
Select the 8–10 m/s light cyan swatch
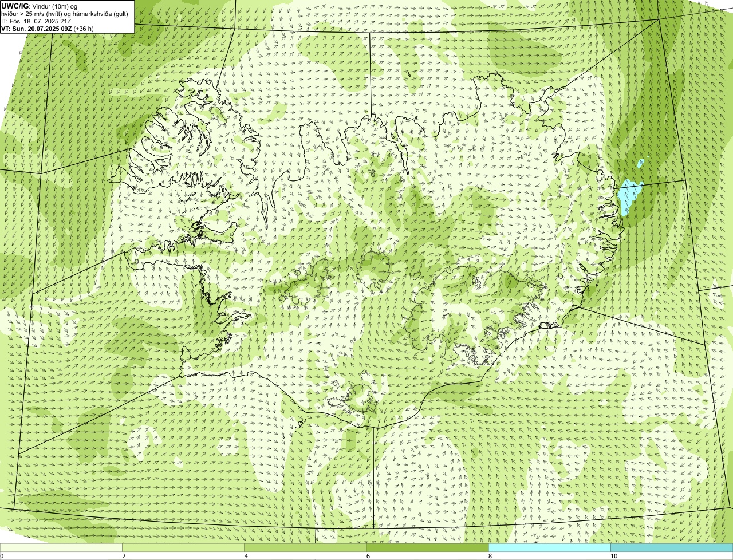pos(550,547)
